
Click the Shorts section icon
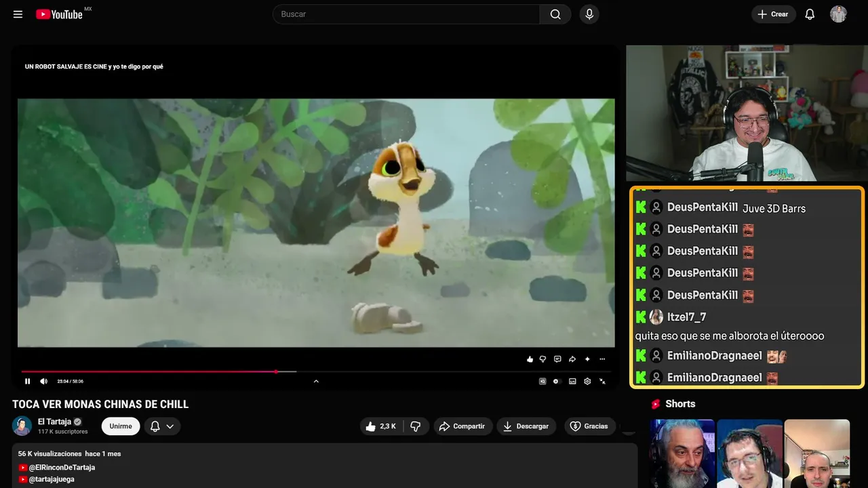point(656,404)
